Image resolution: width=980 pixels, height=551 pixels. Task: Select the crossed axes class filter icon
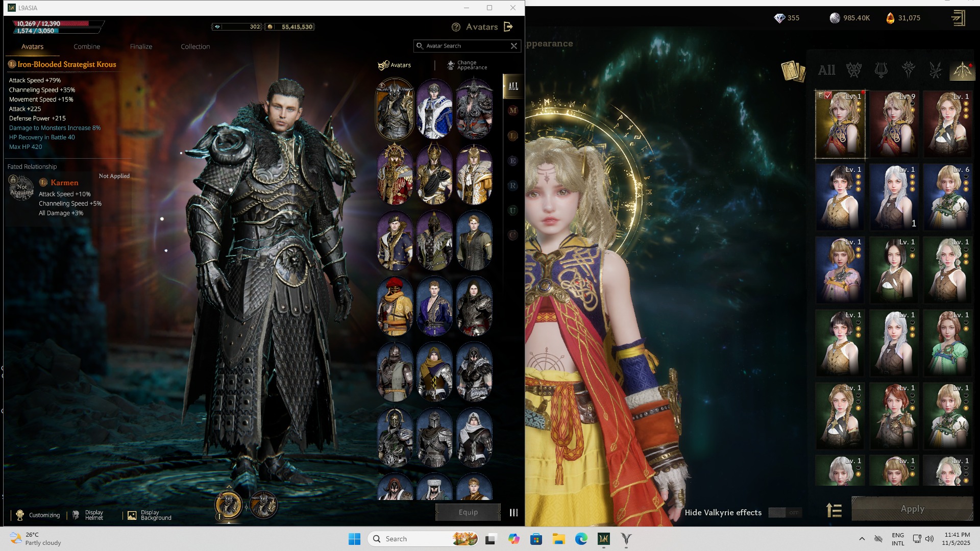click(x=853, y=70)
